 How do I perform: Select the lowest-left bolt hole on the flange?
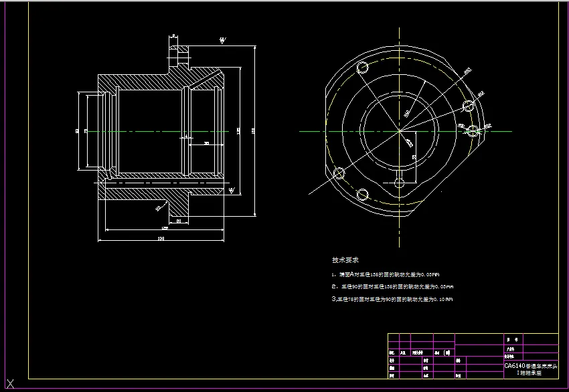point(362,195)
